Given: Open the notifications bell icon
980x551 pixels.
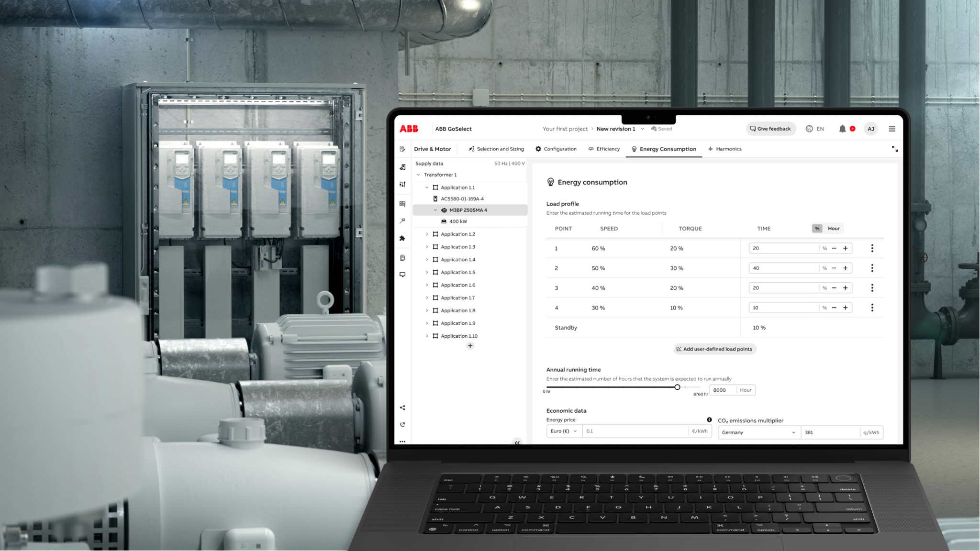Looking at the screenshot, I should point(843,129).
